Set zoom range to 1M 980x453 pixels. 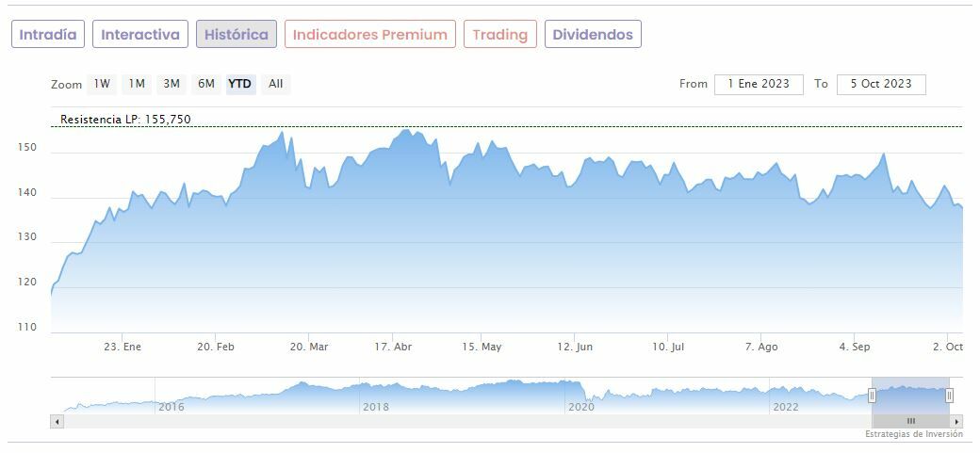137,84
